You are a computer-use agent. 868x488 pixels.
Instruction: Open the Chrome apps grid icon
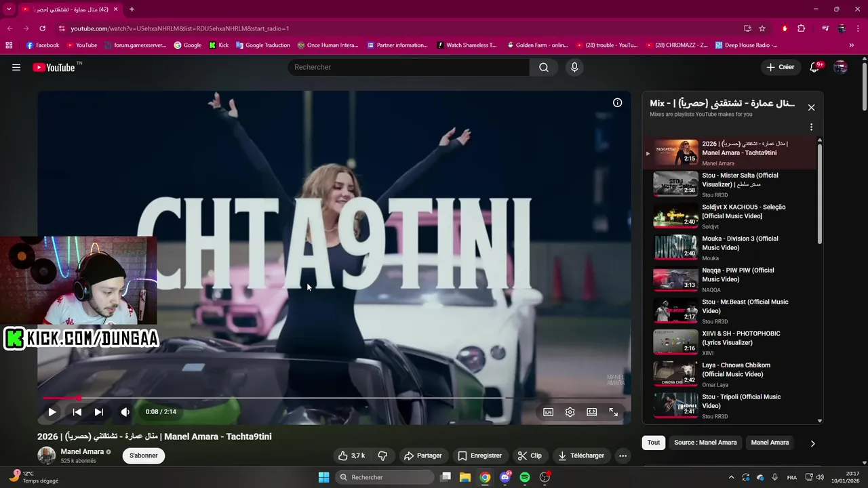(9, 45)
